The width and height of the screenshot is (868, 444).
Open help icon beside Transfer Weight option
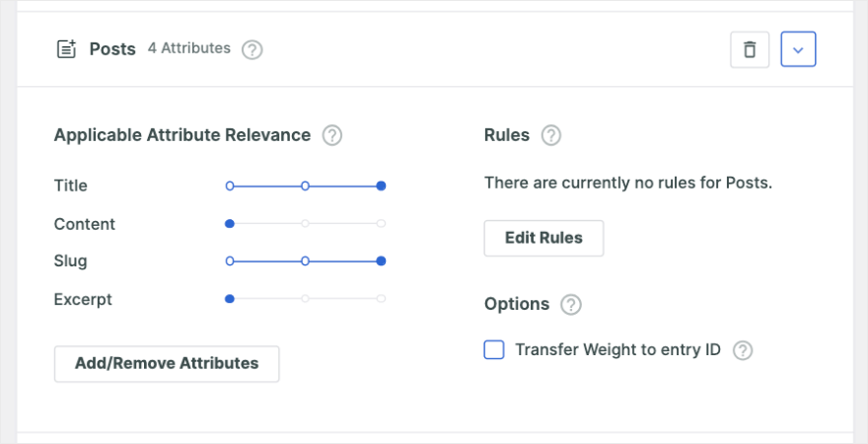(x=744, y=350)
